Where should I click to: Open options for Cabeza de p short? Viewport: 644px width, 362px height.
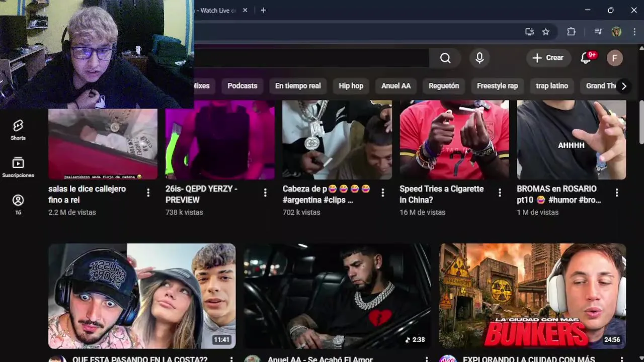click(x=382, y=193)
